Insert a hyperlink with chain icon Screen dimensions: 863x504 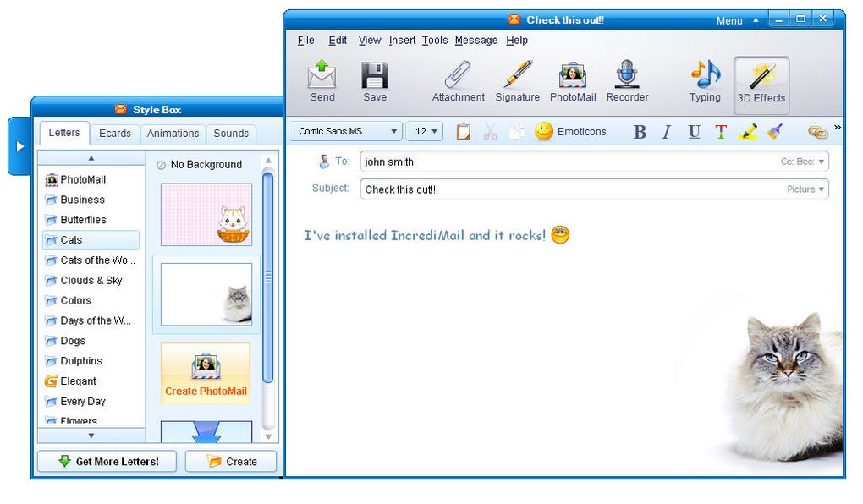click(x=818, y=132)
